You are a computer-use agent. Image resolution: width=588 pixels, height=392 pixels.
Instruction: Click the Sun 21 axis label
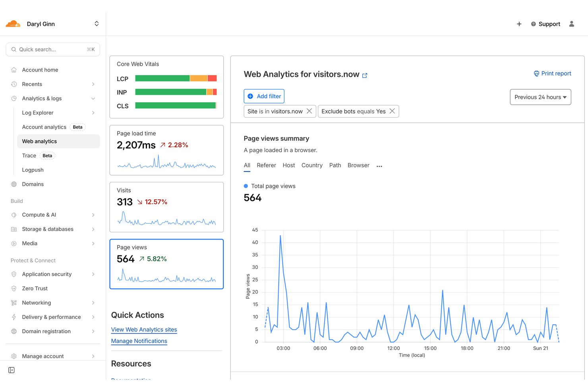tap(540, 348)
